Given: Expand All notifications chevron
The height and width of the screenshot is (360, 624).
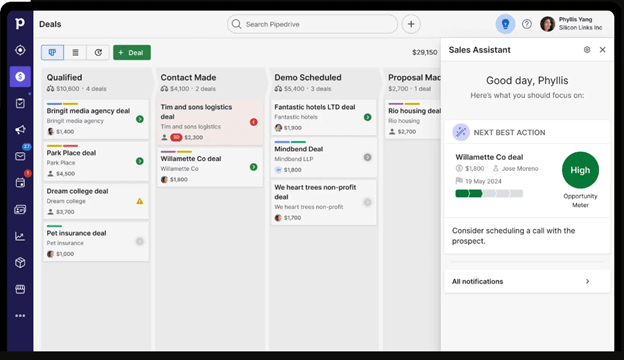Looking at the screenshot, I should 587,281.
